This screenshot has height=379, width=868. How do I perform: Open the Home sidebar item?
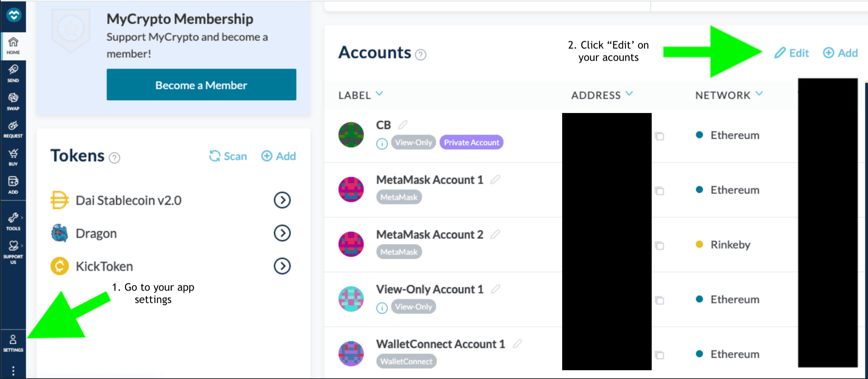[13, 46]
